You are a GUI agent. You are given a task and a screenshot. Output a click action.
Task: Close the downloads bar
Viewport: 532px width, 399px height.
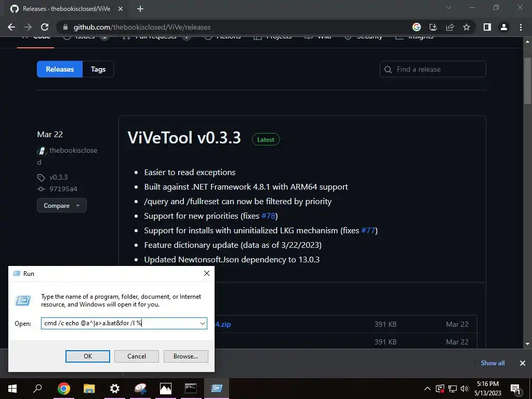tap(523, 363)
